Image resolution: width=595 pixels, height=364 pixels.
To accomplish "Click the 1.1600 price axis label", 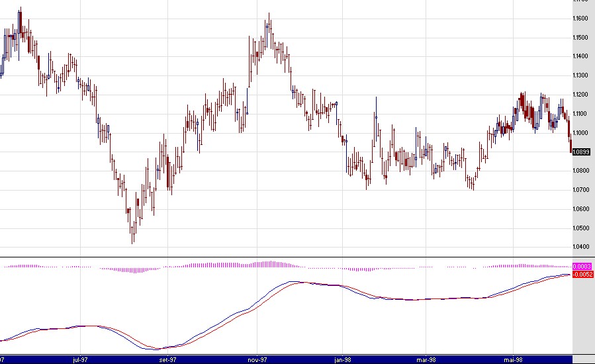I will [x=580, y=19].
